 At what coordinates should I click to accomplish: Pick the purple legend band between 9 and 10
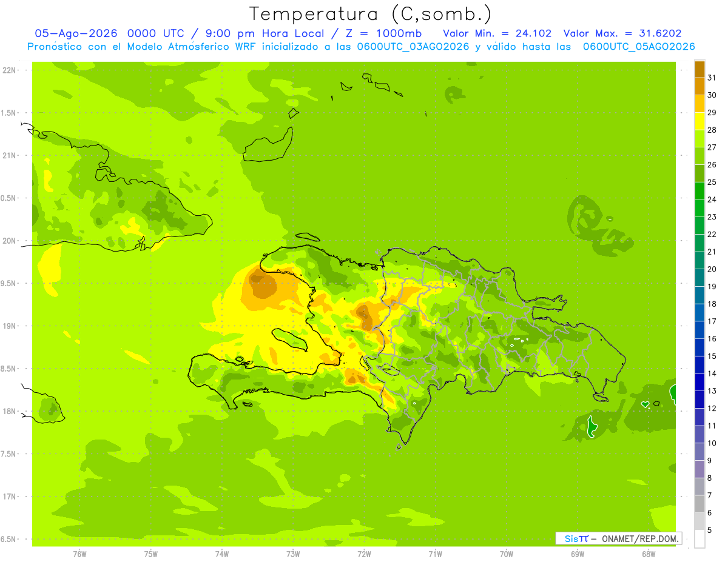click(x=699, y=452)
